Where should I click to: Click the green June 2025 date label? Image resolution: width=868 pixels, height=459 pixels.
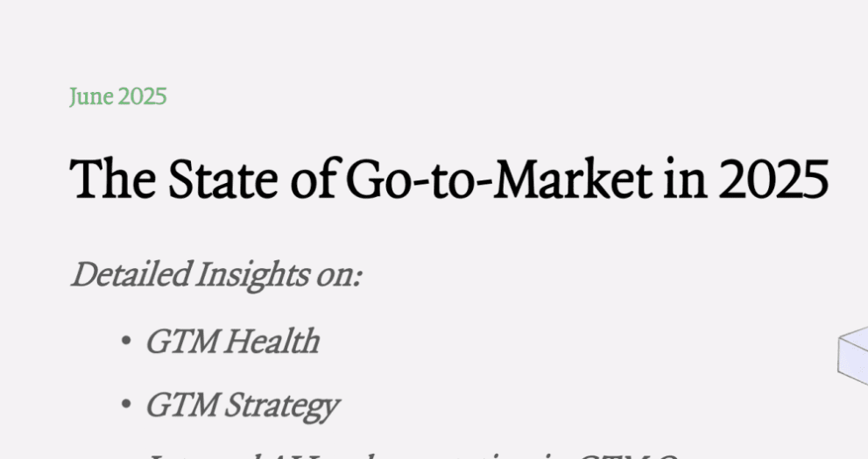point(118,97)
